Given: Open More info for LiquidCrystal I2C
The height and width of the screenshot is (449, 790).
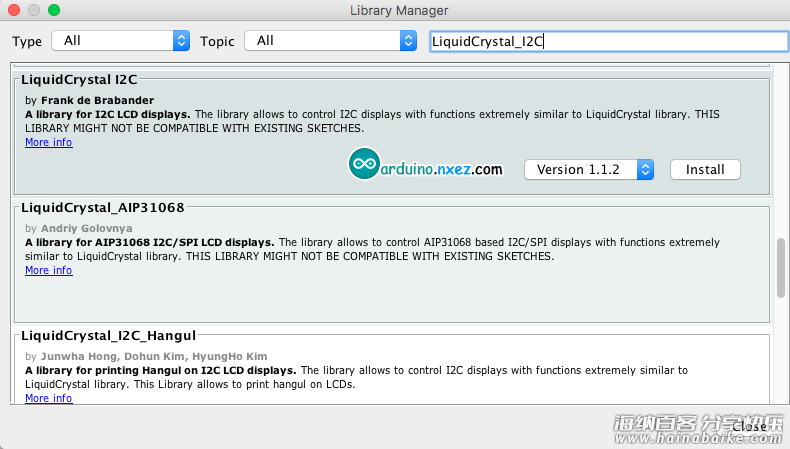Looking at the screenshot, I should pyautogui.click(x=49, y=143).
